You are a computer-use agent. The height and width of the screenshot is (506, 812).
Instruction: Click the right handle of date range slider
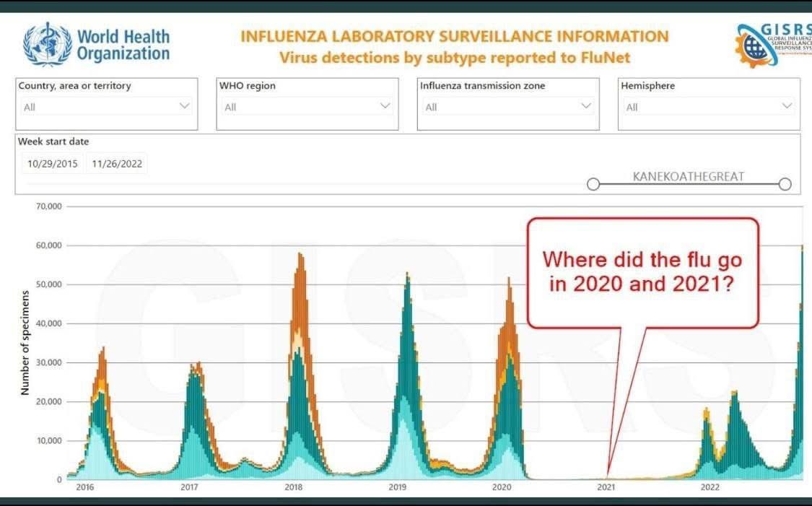coord(785,184)
